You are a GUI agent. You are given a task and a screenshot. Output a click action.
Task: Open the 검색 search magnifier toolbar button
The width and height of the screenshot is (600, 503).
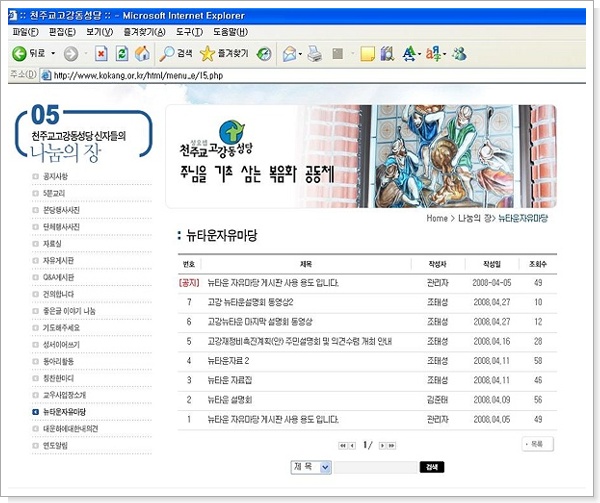(176, 54)
